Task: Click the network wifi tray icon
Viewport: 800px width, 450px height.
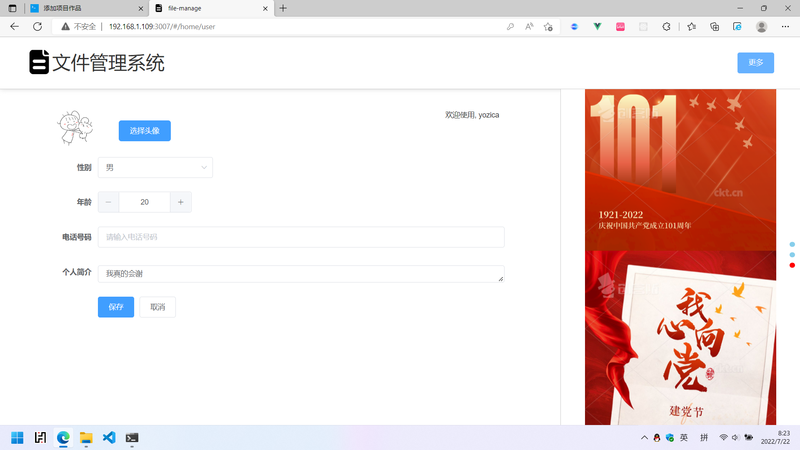Action: pos(723,438)
